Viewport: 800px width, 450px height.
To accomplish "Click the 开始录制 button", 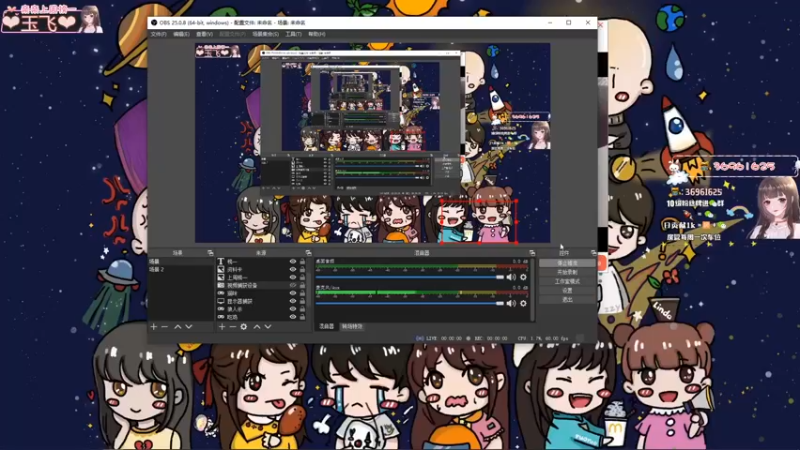I will (567, 272).
